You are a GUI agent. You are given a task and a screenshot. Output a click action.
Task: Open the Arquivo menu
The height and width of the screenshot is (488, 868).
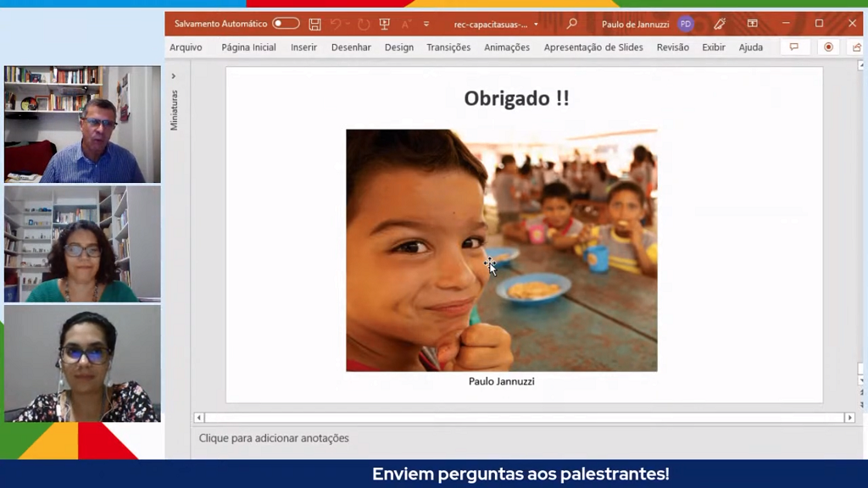(186, 47)
